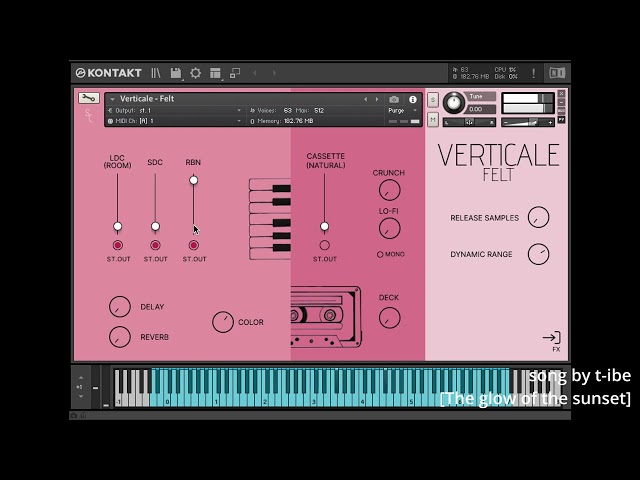640x480 pixels.
Task: Go to previous instrument arrow
Action: (365, 99)
